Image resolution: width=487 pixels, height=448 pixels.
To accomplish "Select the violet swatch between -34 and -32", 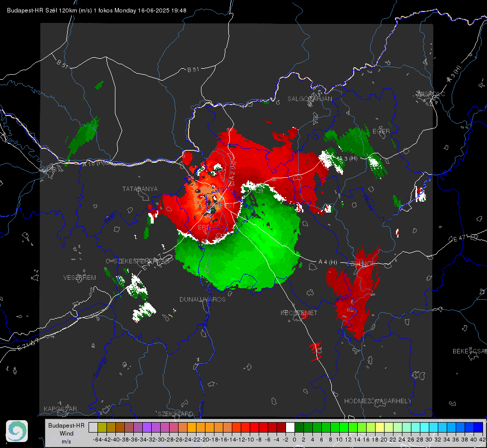I will 147,427.
